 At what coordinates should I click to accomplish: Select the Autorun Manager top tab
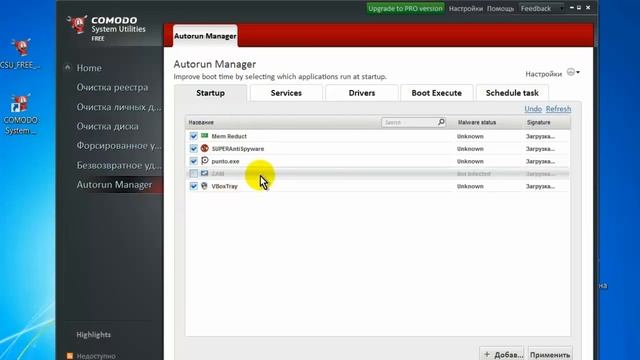[x=205, y=36]
